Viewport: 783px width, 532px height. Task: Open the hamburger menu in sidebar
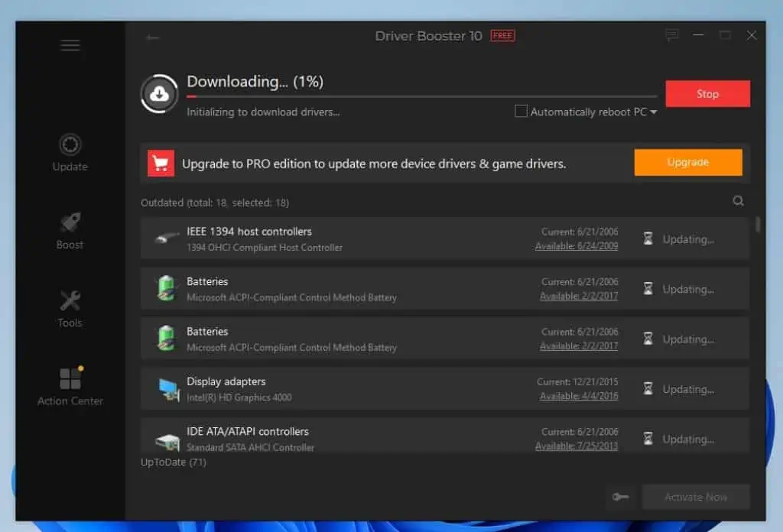[70, 45]
